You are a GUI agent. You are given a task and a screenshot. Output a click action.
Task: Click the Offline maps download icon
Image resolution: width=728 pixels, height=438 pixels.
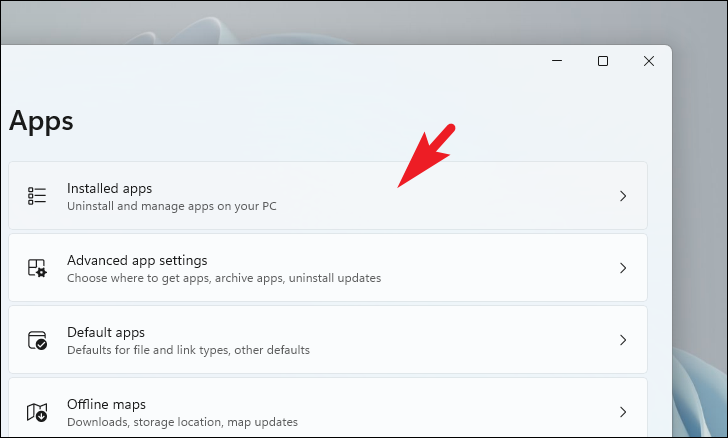point(37,412)
